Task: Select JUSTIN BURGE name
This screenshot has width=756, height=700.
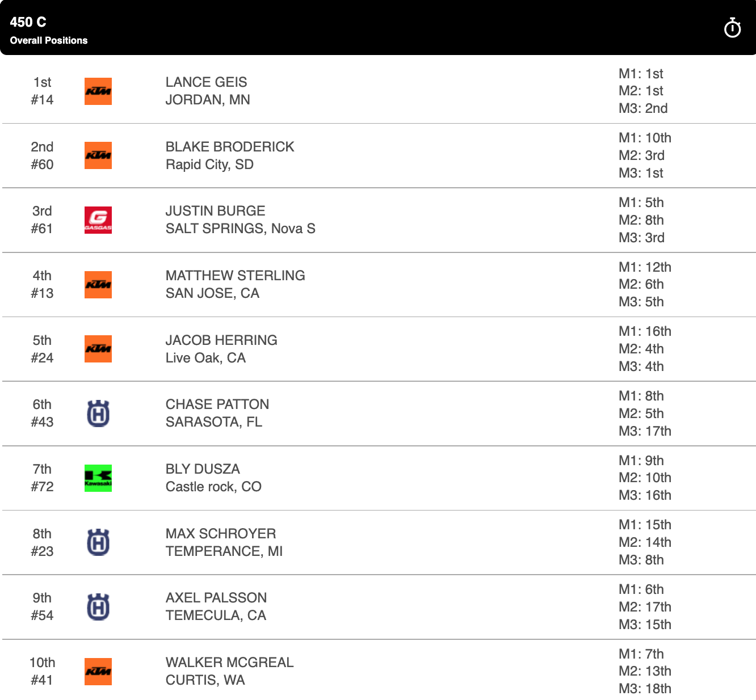Action: coord(215,211)
